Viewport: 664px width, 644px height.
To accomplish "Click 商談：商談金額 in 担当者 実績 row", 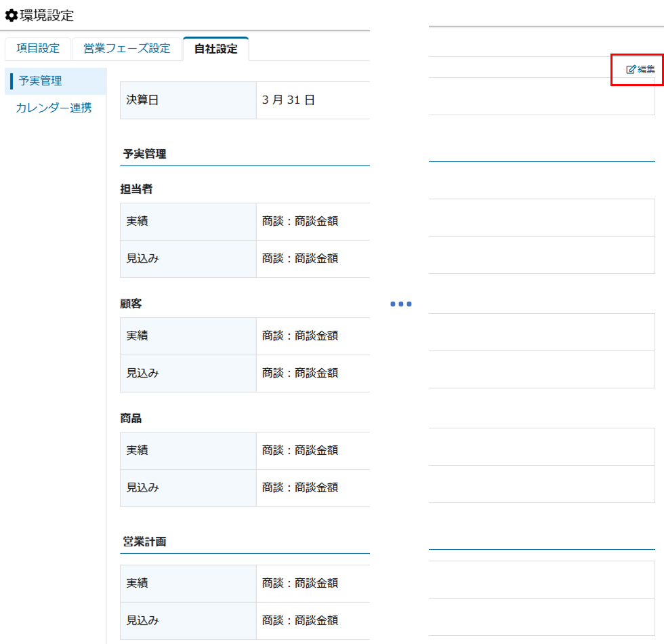I will coord(300,221).
